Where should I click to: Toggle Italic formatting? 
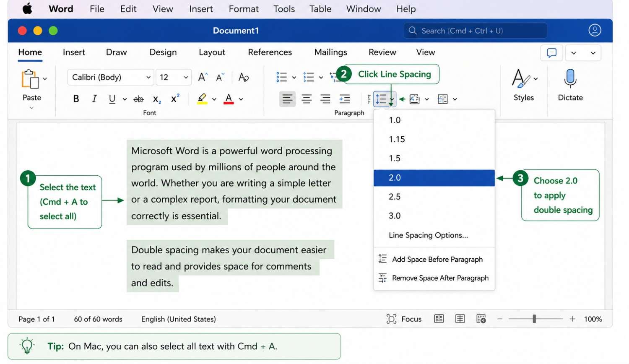coord(94,99)
